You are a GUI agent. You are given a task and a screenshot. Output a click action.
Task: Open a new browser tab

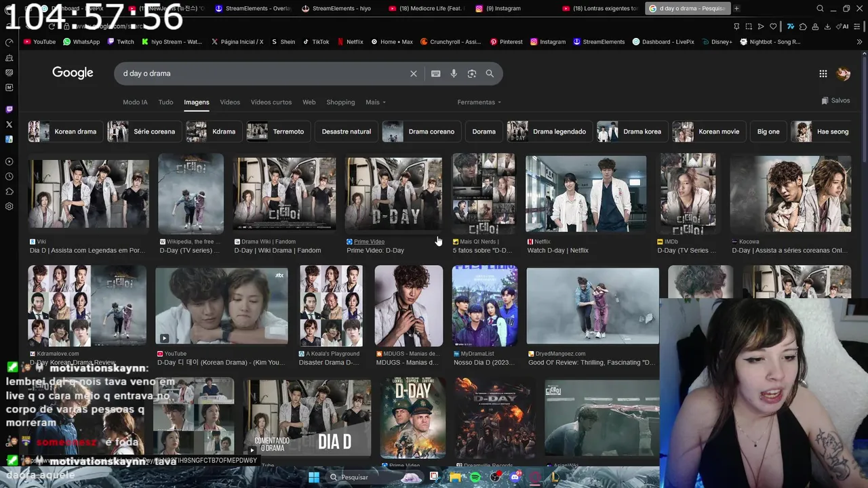(x=736, y=8)
